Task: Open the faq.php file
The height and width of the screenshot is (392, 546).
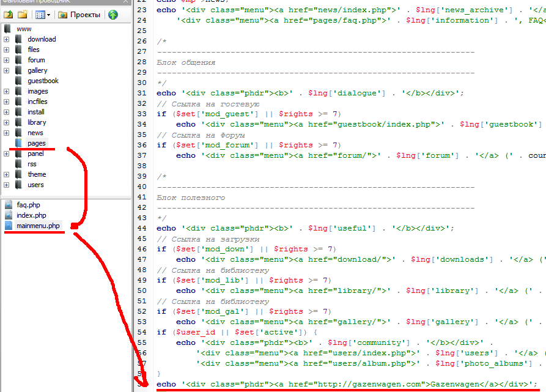Action: coord(28,205)
